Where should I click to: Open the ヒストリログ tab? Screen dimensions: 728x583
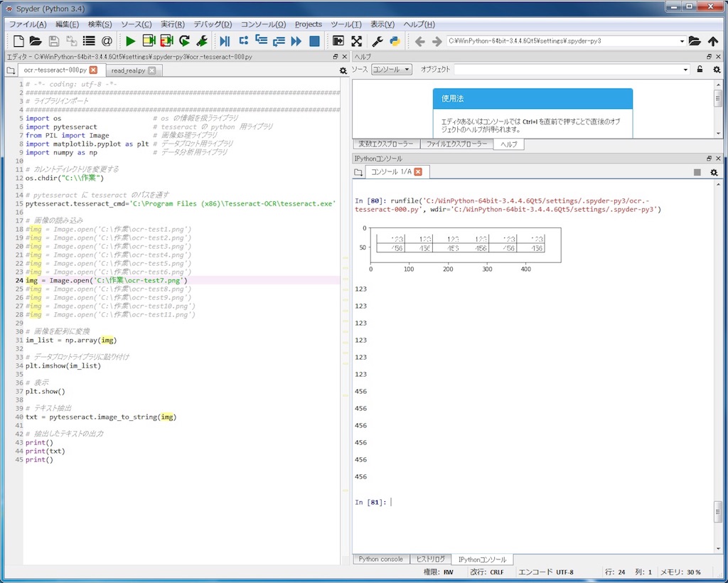(x=430, y=560)
